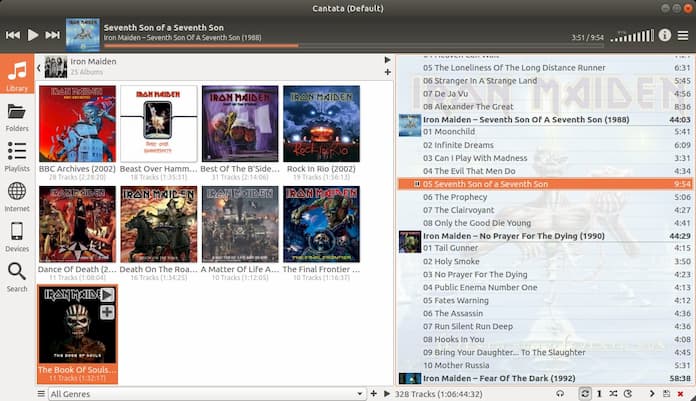Play The Book Of Souls album overlay button
This screenshot has height=401, width=696.
point(107,295)
